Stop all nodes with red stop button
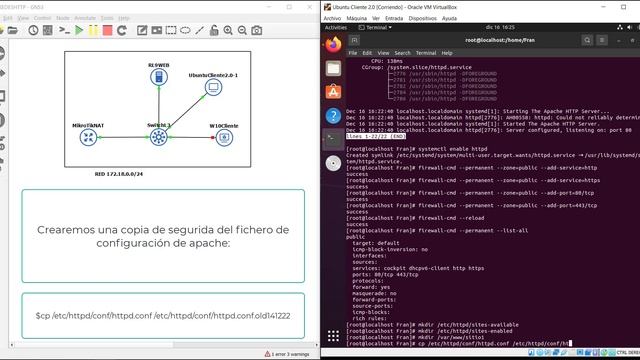Viewport: 640px width, 360px height. click(x=107, y=30)
